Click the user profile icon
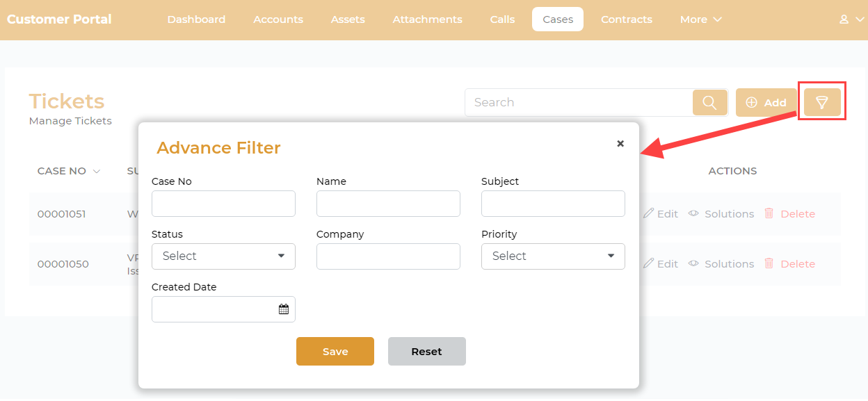Image resolution: width=868 pixels, height=401 pixels. coord(844,19)
